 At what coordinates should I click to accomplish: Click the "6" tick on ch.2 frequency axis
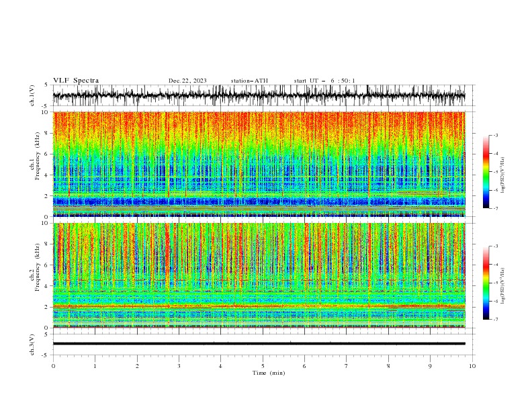46,265
